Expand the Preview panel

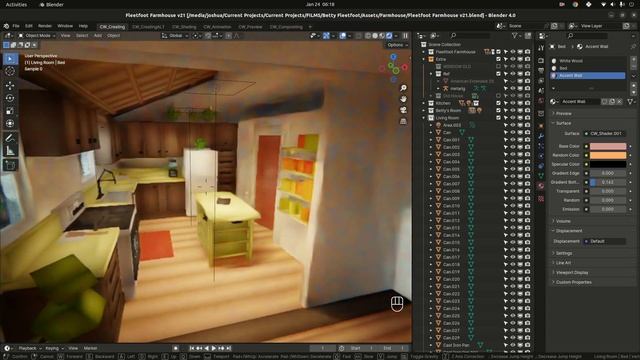pyautogui.click(x=563, y=113)
